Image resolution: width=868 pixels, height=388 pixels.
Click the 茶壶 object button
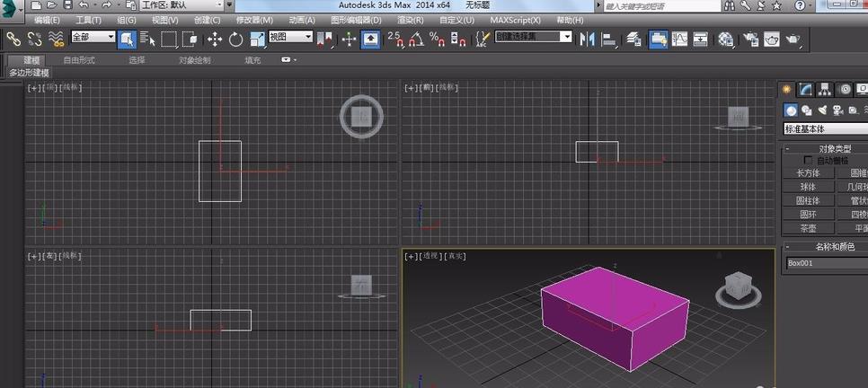pyautogui.click(x=808, y=228)
